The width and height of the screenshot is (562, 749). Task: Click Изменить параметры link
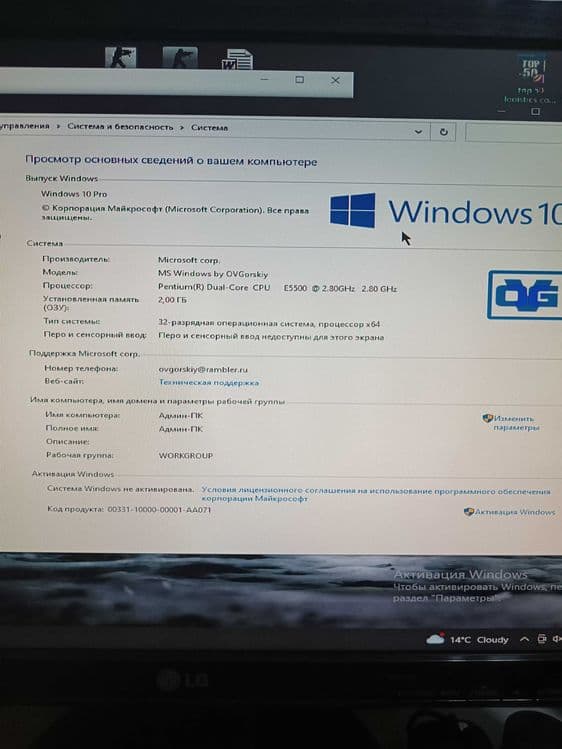point(516,423)
